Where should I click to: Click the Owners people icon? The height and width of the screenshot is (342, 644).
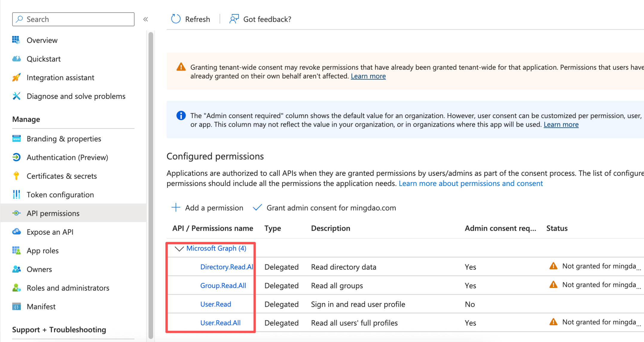click(16, 269)
